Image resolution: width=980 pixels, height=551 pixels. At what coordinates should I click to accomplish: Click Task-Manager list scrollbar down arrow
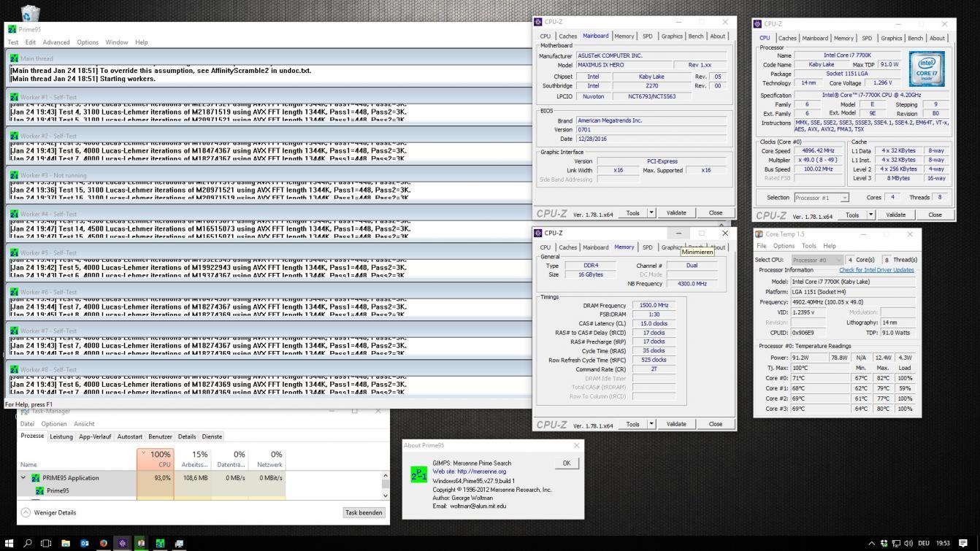(386, 495)
